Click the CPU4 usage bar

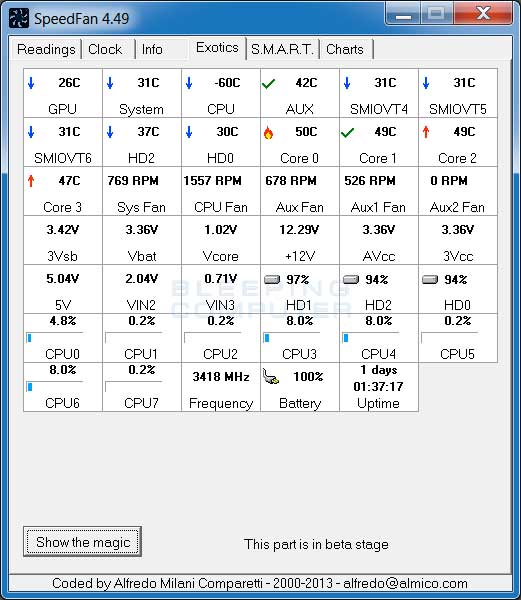[x=370, y=338]
